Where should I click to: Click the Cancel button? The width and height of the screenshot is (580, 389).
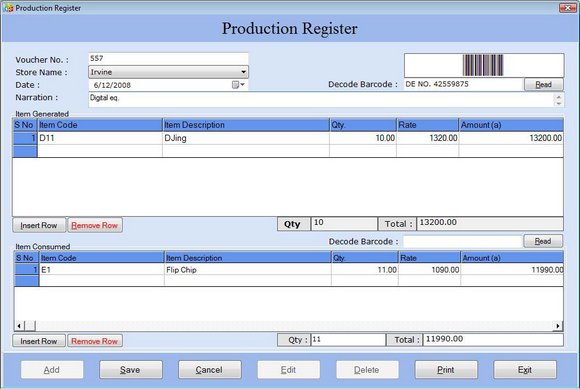click(x=209, y=370)
